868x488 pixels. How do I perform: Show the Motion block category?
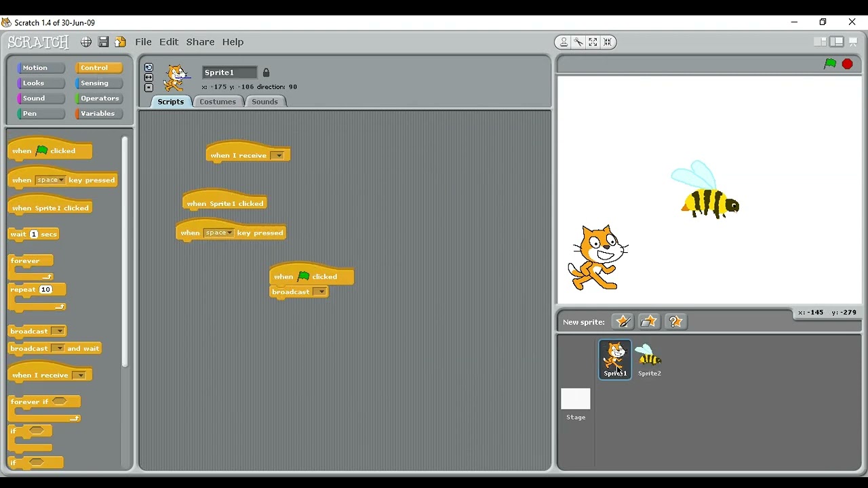41,68
